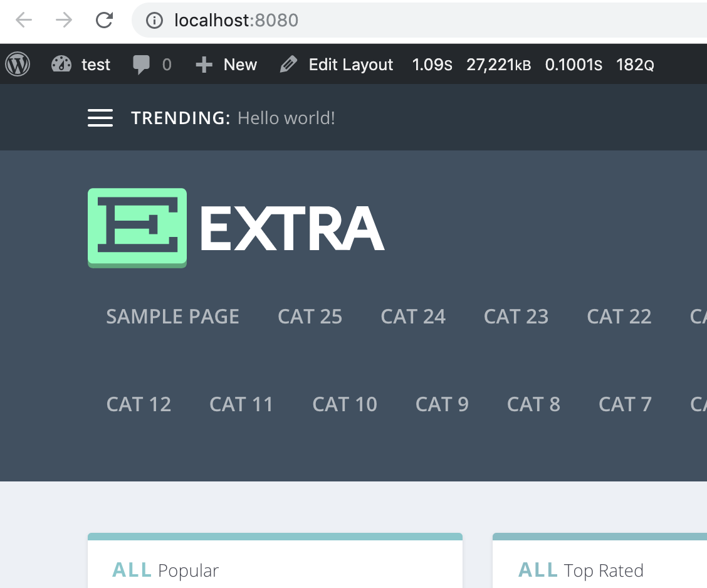Open the comments bubble icon
The width and height of the screenshot is (707, 588).
pyautogui.click(x=141, y=65)
